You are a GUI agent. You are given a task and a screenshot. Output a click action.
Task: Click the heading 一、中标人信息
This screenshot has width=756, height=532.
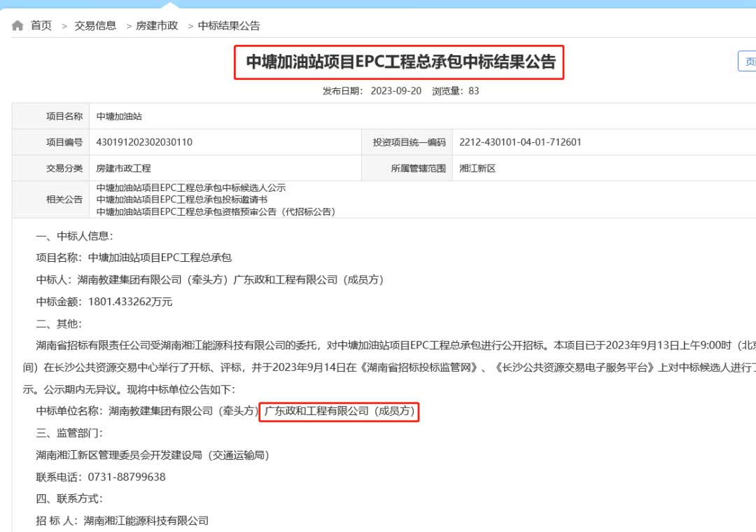pos(74,236)
